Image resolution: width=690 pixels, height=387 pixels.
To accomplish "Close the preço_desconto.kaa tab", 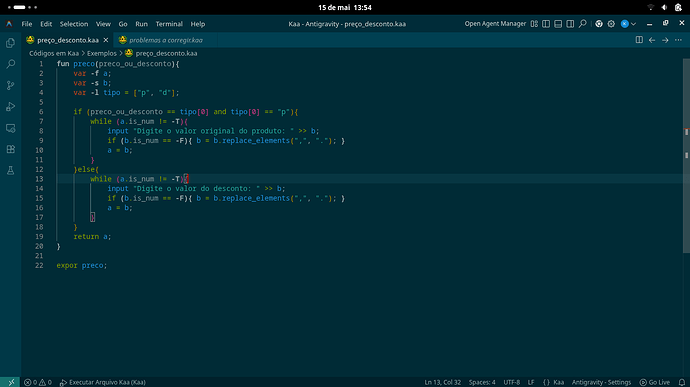I will click(106, 40).
